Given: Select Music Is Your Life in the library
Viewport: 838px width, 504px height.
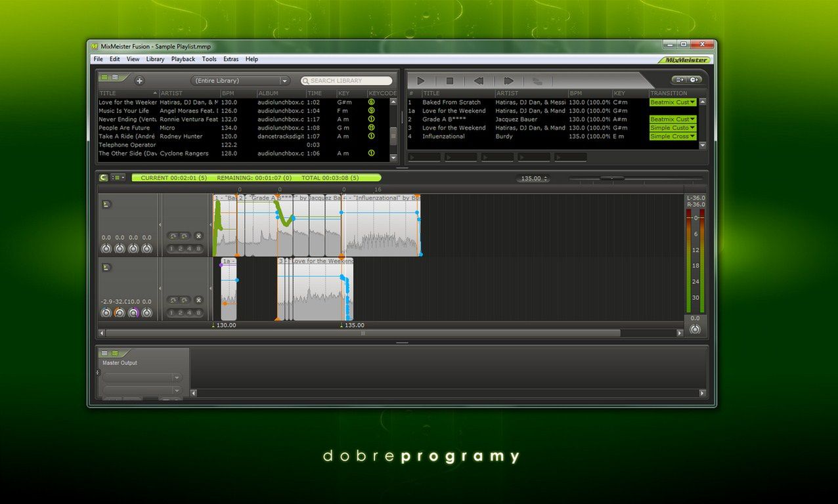Looking at the screenshot, I should [x=243, y=111].
